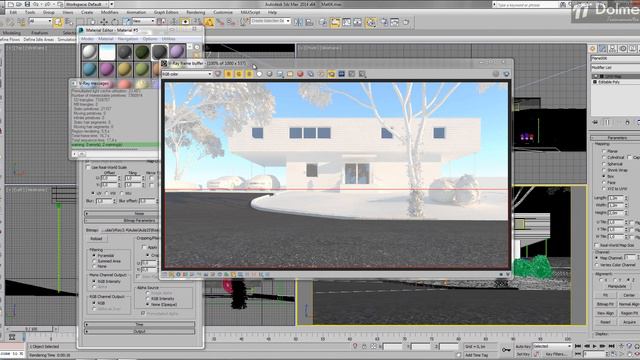Click the Key Filters button
Viewport: 640px width, 360px height.
(555, 354)
